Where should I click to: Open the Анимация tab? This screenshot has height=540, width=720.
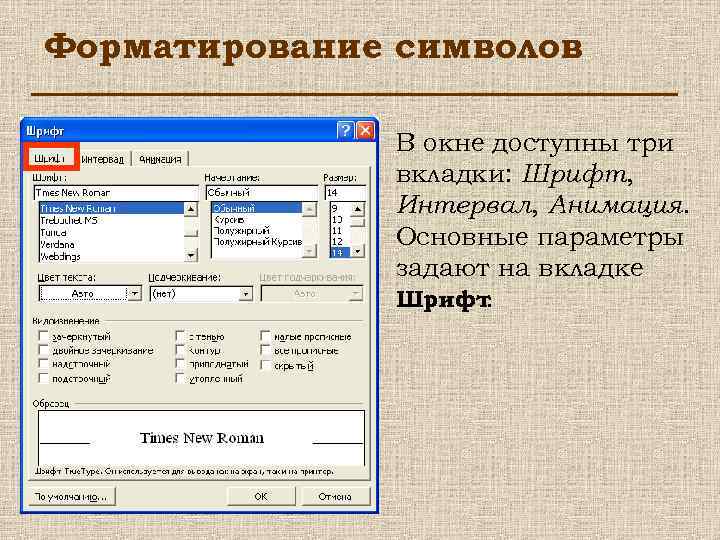pos(160,159)
